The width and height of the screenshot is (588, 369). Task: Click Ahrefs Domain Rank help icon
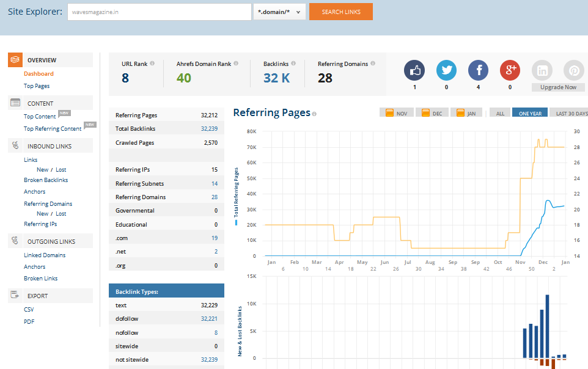(236, 64)
